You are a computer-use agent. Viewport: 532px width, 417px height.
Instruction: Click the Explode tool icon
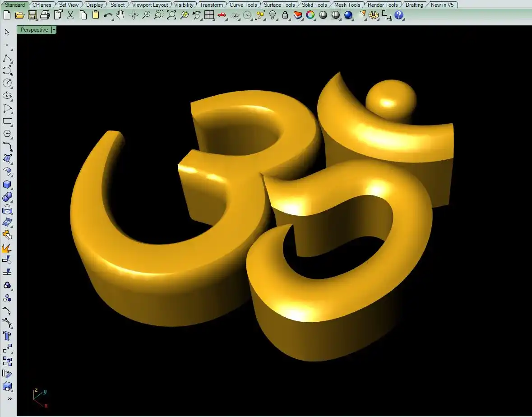(x=7, y=248)
